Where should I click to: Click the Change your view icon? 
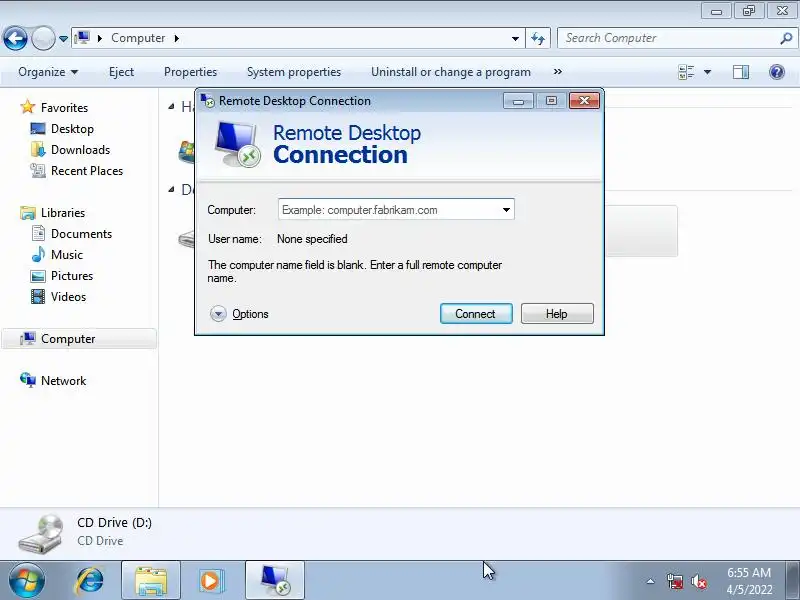[686, 72]
